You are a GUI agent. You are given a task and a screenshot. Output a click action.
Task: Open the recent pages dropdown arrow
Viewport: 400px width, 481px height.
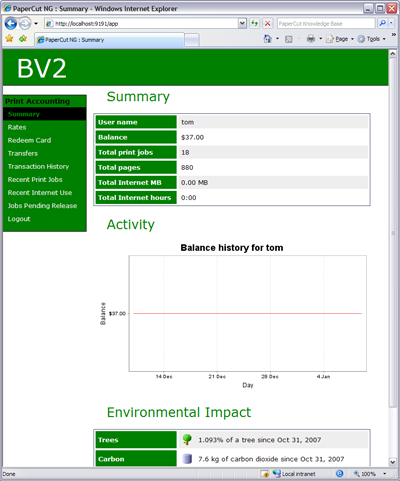(x=36, y=24)
